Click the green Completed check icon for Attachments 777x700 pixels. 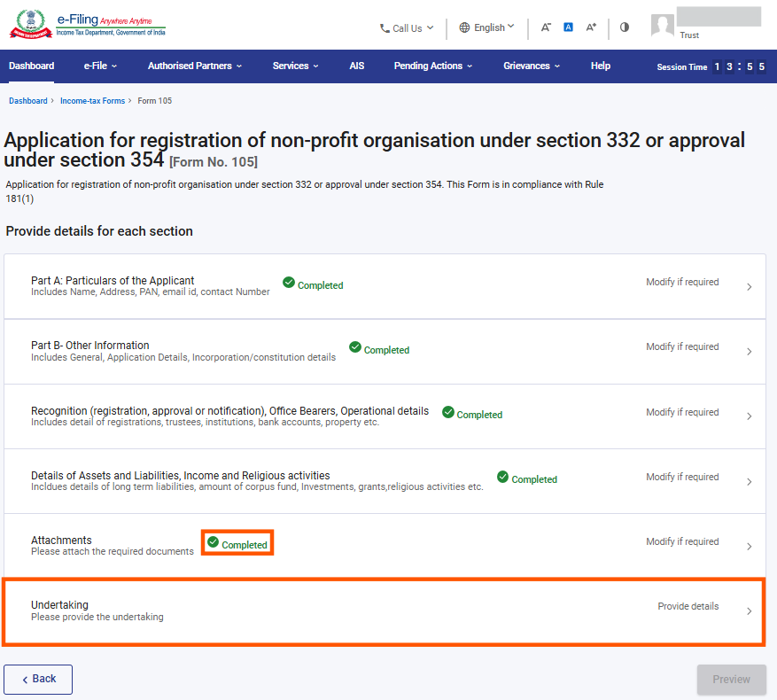[213, 542]
